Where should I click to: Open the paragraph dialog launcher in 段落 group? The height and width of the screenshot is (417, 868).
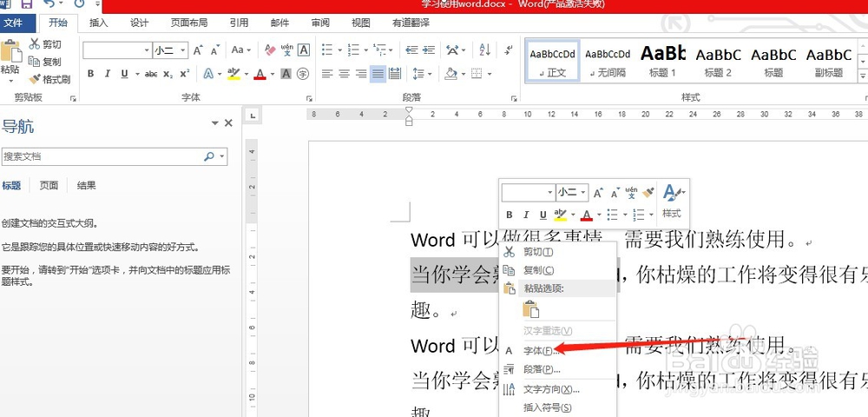pos(514,98)
